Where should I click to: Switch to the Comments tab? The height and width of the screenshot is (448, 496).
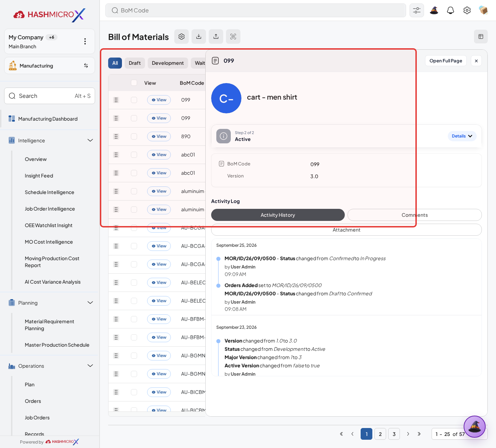point(414,215)
